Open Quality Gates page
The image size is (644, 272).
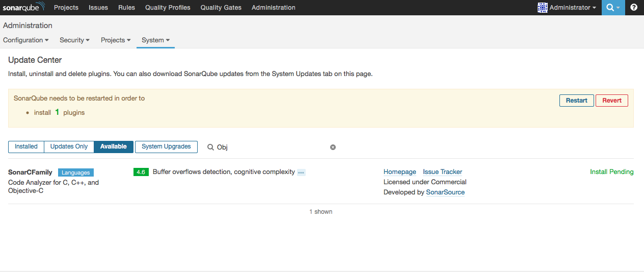(221, 8)
